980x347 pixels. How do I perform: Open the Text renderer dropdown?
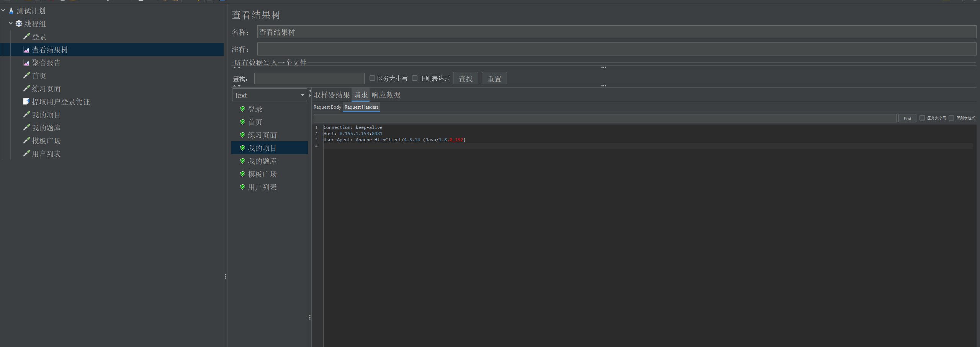pos(270,95)
